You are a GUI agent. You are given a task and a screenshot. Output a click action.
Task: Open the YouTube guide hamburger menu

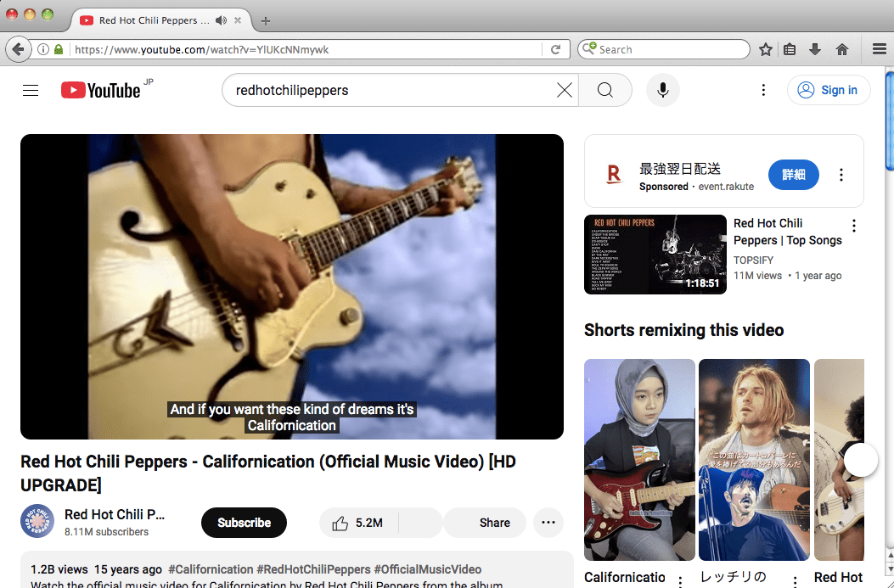coord(31,90)
